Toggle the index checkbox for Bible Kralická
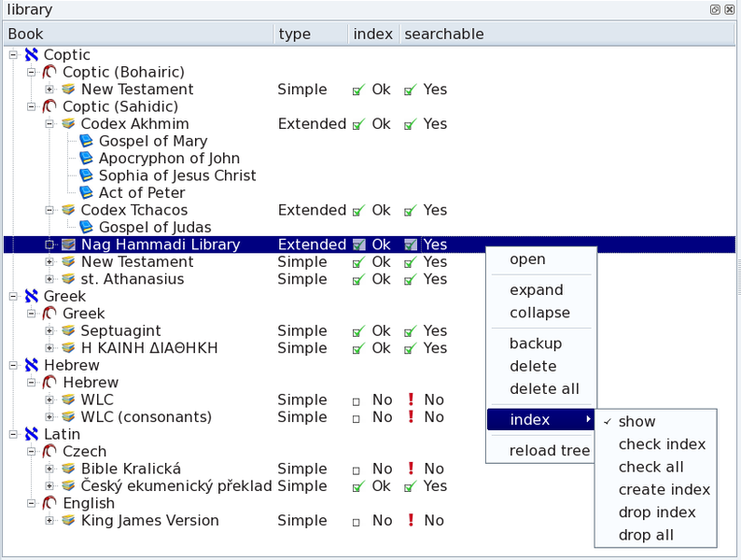 pyautogui.click(x=357, y=469)
